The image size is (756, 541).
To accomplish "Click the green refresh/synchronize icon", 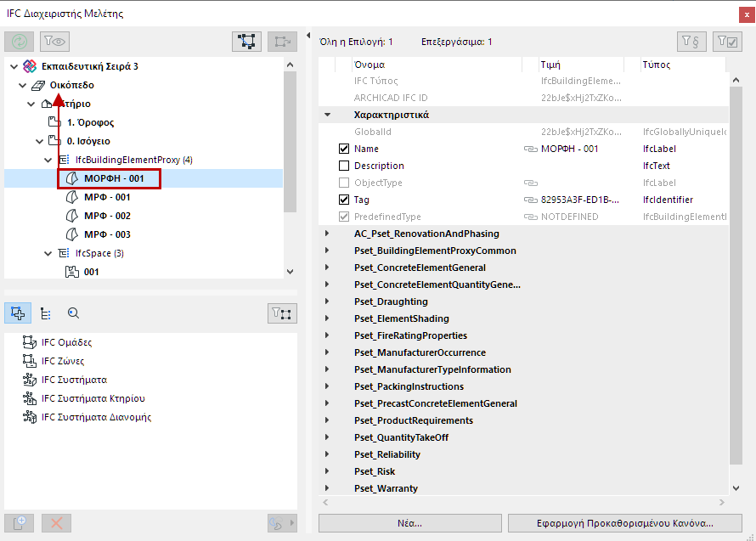I will (19, 41).
